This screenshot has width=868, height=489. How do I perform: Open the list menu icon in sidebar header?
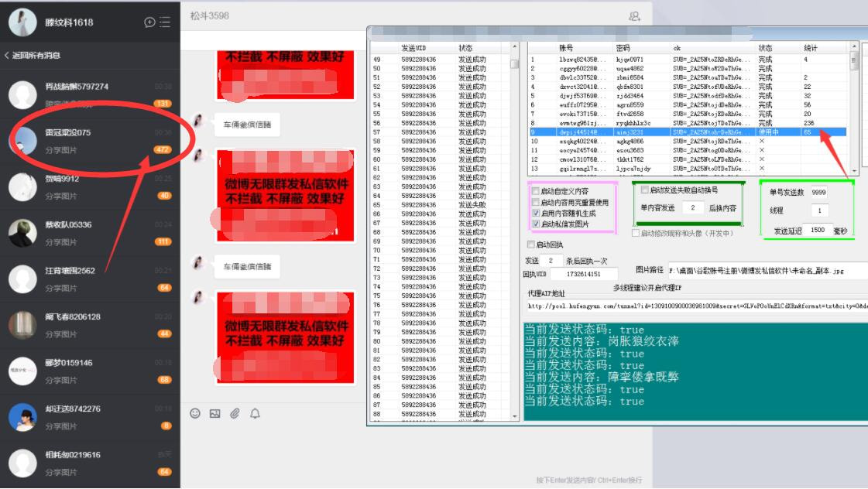(165, 22)
